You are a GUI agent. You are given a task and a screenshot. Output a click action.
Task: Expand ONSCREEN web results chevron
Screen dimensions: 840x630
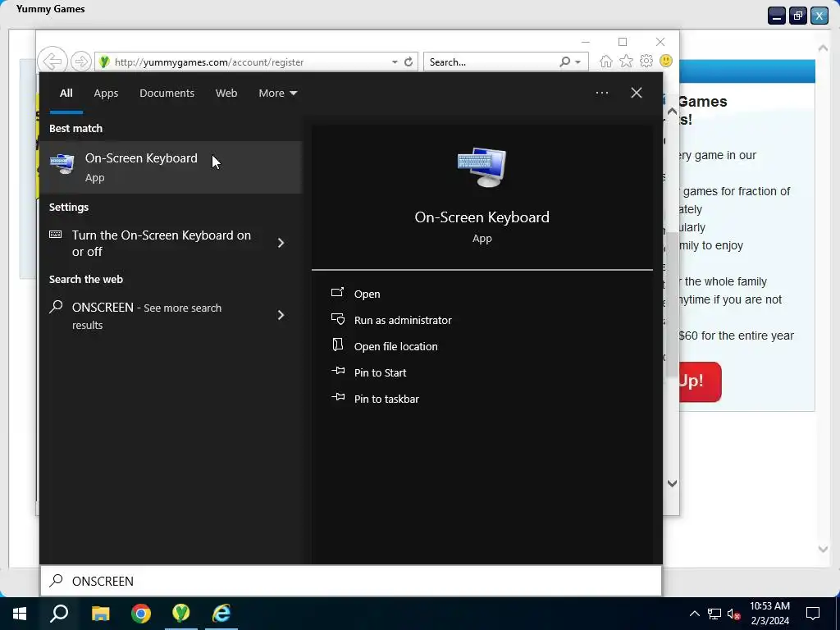[281, 315]
